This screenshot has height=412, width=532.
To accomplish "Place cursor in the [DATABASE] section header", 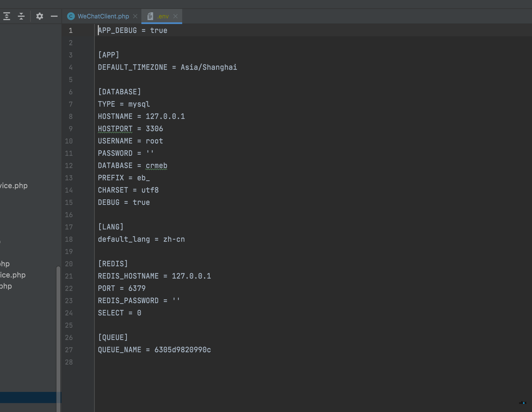I will click(119, 92).
